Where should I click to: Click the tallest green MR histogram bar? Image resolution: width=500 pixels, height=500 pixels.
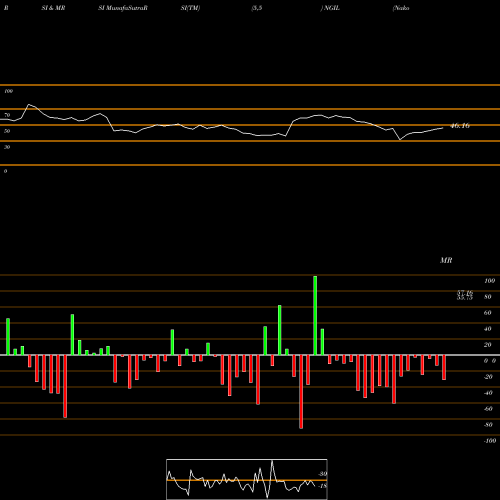pos(315,315)
